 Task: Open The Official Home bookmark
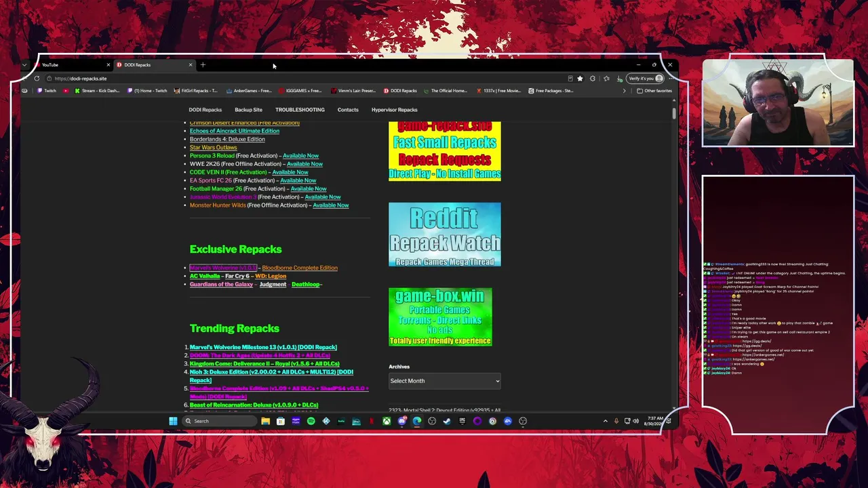pos(446,91)
